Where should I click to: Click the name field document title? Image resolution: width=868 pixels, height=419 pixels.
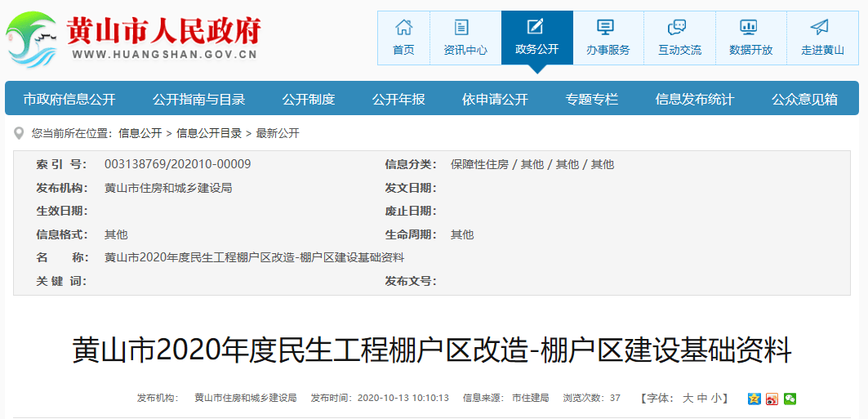(255, 258)
